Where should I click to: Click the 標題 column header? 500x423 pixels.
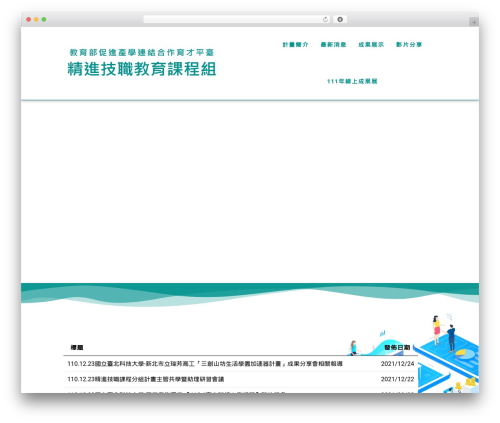pos(77,348)
